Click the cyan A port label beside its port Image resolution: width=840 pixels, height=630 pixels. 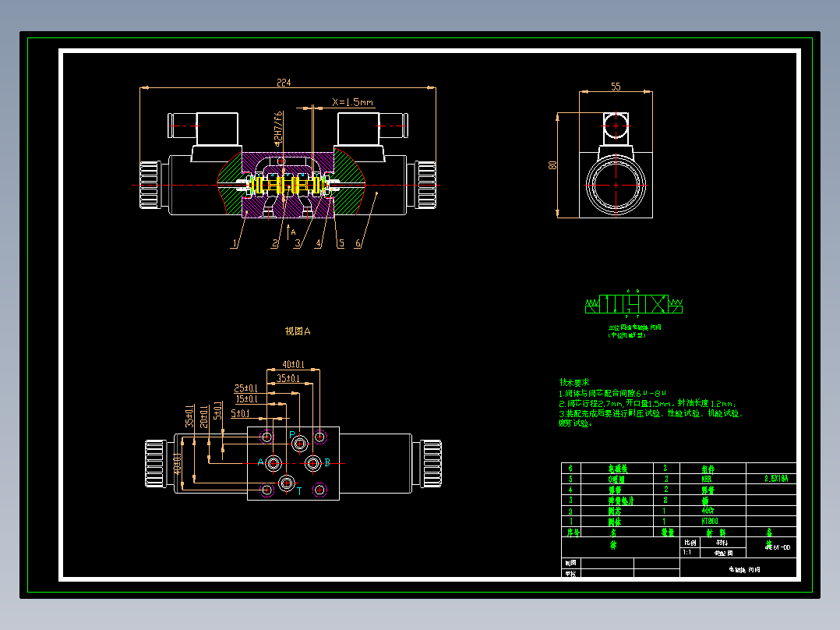[x=260, y=462]
